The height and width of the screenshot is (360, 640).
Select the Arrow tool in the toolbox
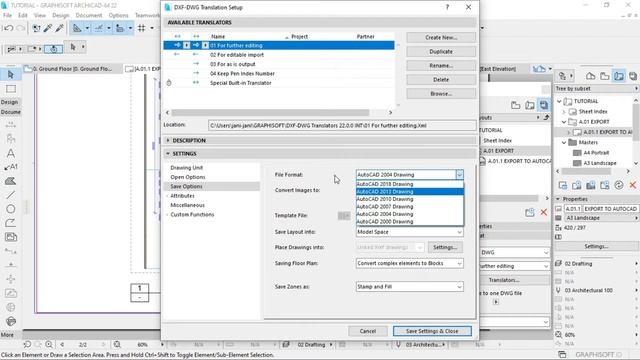tap(11, 75)
